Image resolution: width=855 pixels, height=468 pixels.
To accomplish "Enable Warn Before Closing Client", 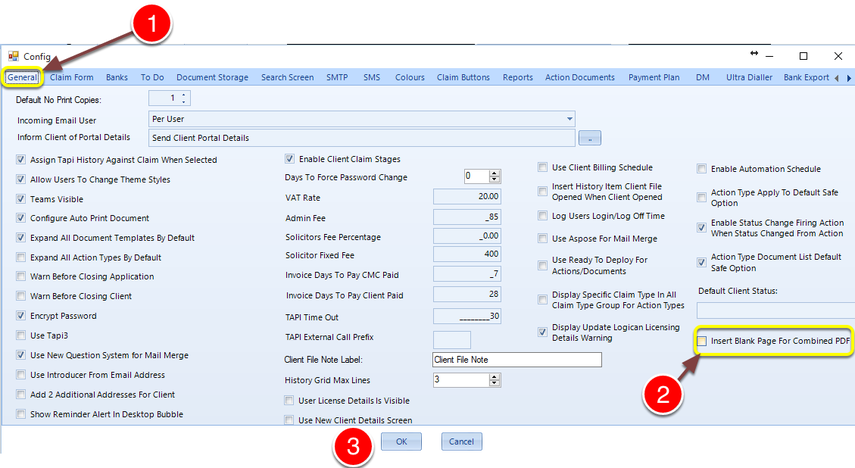I will pyautogui.click(x=21, y=296).
